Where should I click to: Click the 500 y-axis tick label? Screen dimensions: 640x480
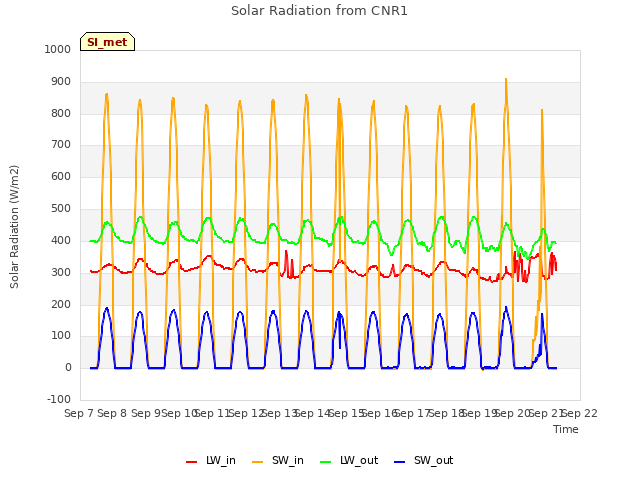tap(61, 209)
